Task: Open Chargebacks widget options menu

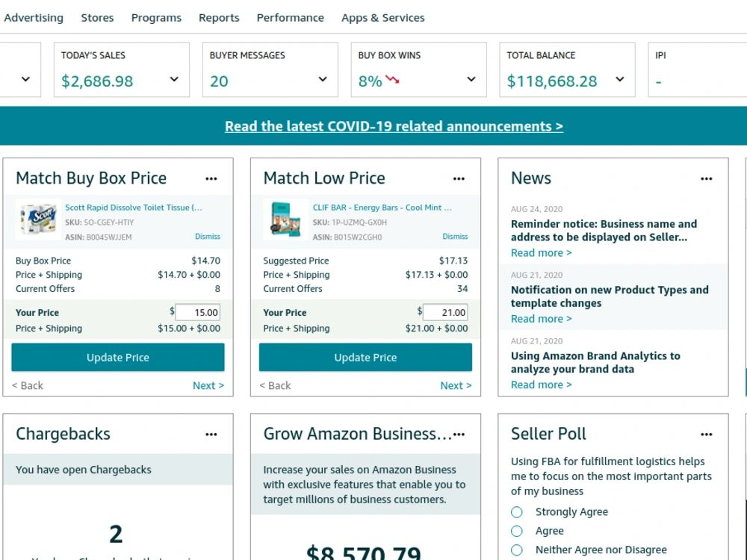Action: [211, 435]
